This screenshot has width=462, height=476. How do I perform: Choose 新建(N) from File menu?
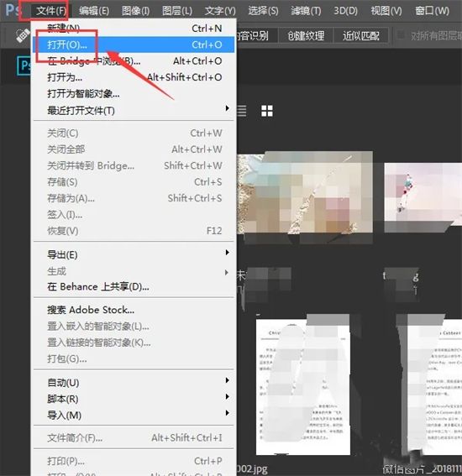(134, 29)
